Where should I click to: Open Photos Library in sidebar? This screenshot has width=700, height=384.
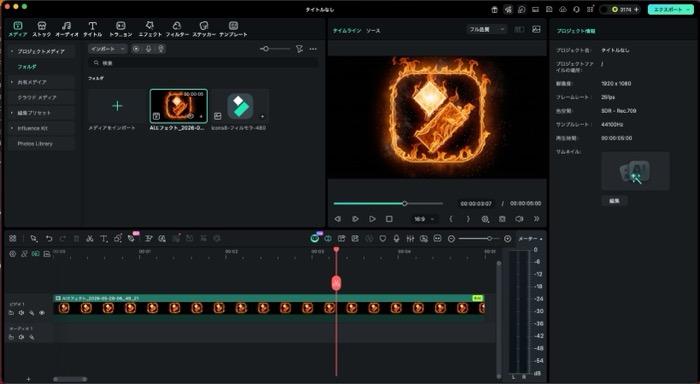(35, 144)
